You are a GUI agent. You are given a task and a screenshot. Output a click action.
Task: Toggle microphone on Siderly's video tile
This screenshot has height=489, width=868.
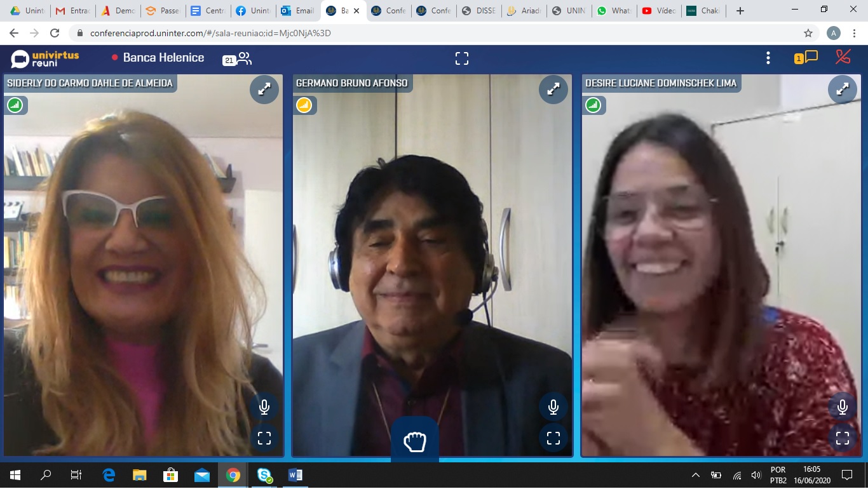tap(264, 406)
